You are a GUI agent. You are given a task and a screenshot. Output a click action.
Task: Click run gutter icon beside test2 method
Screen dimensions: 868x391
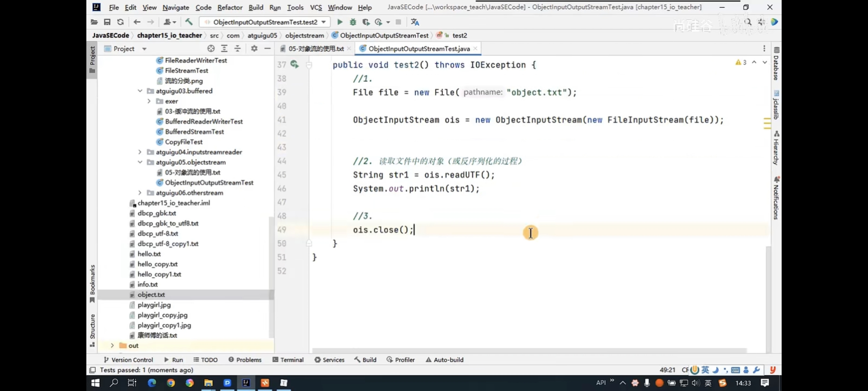point(295,64)
